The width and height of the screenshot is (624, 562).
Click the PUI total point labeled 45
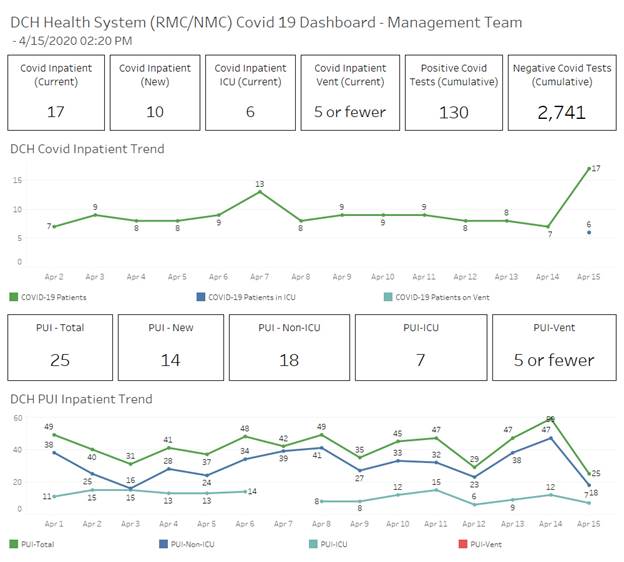coord(398,441)
